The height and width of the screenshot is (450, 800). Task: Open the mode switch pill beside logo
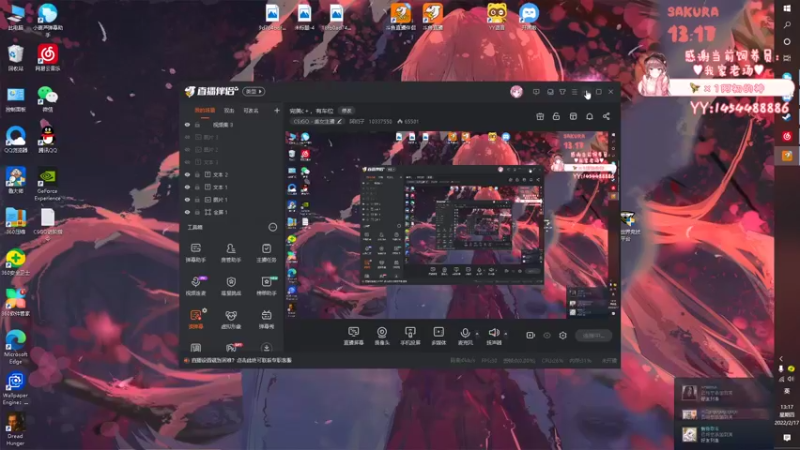point(254,91)
